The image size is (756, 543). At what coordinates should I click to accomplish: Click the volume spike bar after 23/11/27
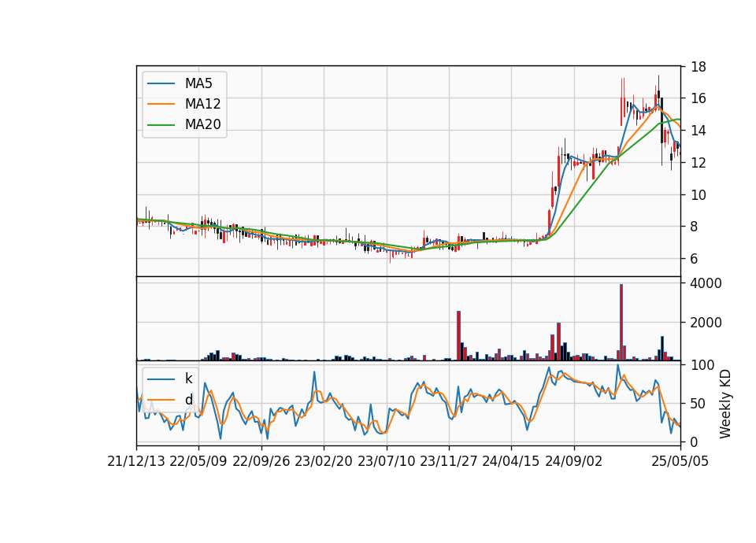pyautogui.click(x=458, y=336)
